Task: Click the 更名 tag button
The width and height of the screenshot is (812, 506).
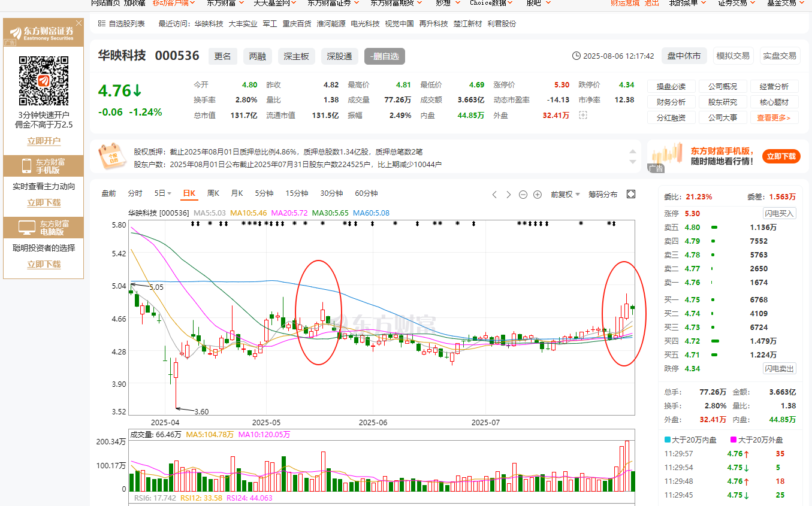Action: 223,56
